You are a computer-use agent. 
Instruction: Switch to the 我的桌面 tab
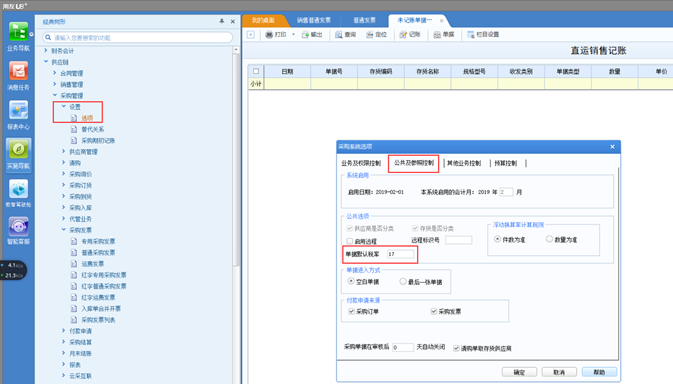point(263,20)
